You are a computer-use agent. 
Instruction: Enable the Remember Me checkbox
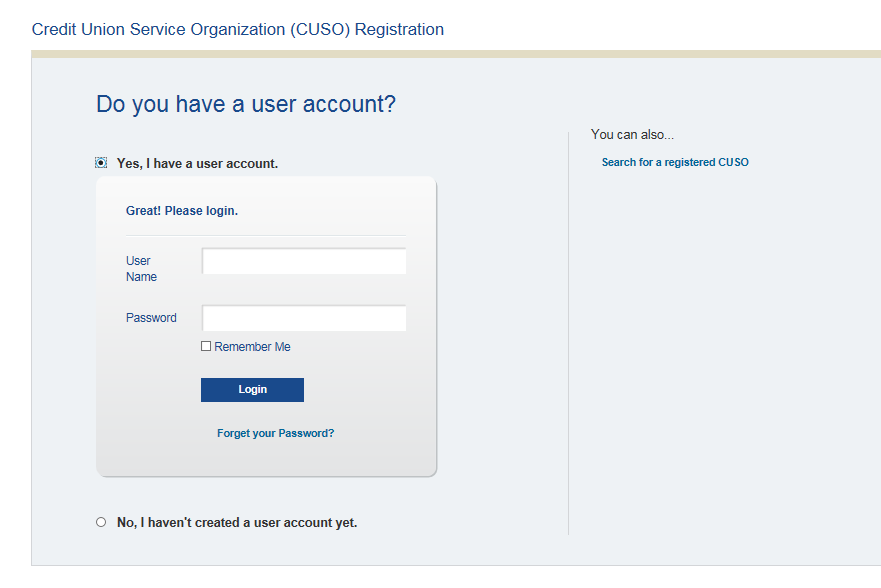tap(206, 346)
